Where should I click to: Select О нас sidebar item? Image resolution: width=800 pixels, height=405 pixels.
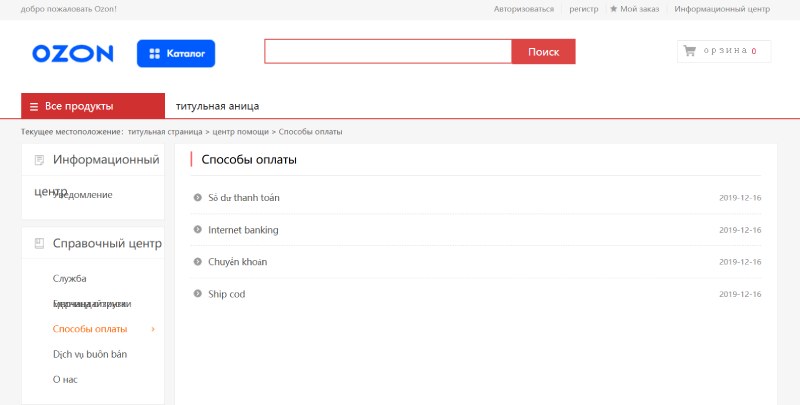coord(65,379)
